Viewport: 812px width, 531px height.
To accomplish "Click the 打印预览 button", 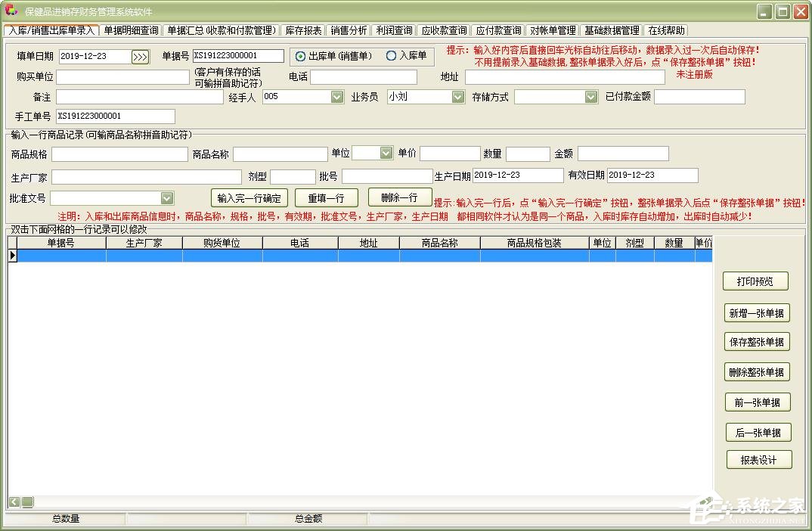I will 755,281.
